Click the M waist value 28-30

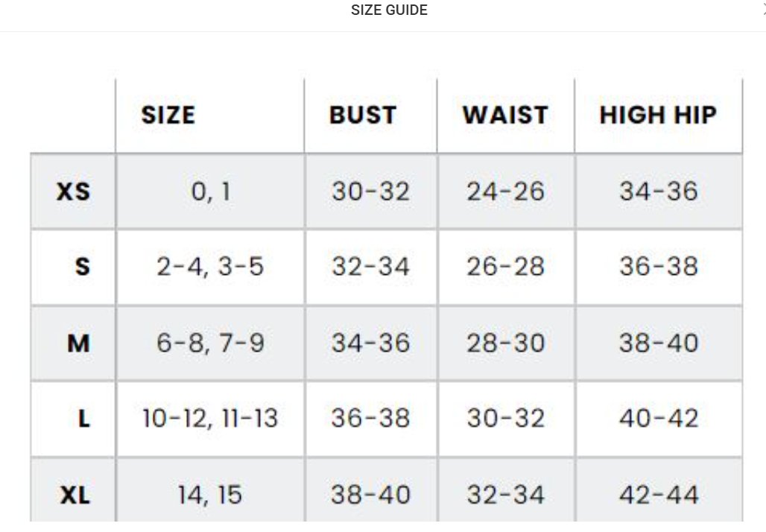(x=505, y=343)
